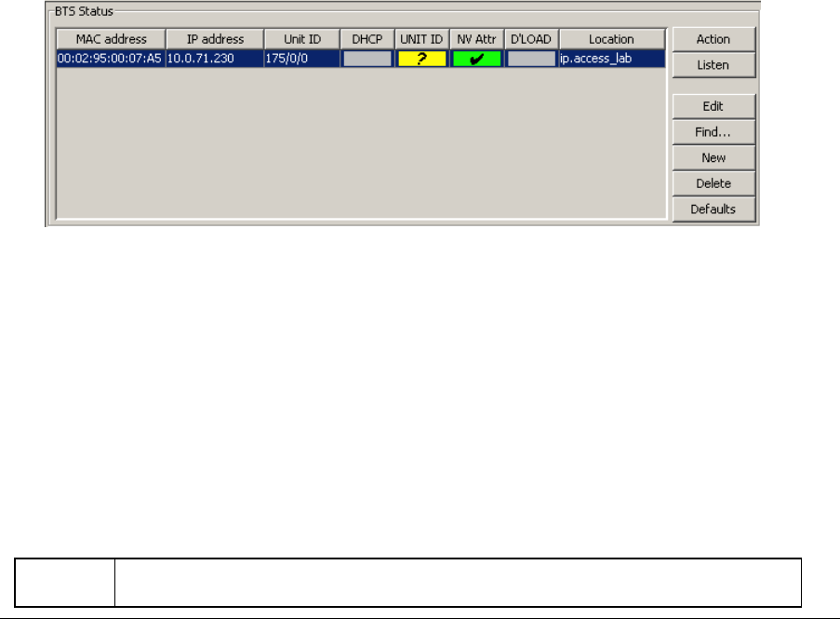
Task: Select the ip.access_lab location cell
Action: [612, 59]
